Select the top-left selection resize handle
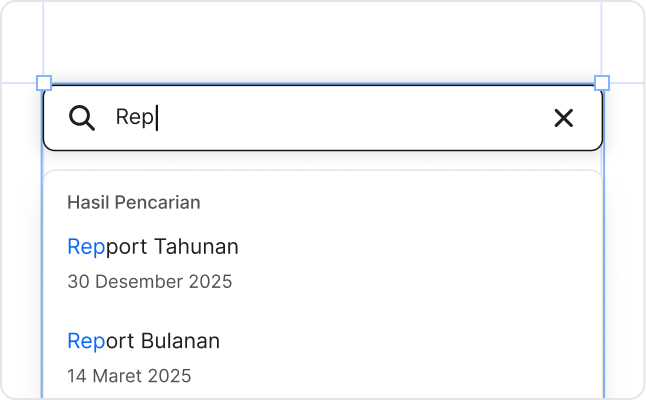The height and width of the screenshot is (400, 646). point(43,83)
